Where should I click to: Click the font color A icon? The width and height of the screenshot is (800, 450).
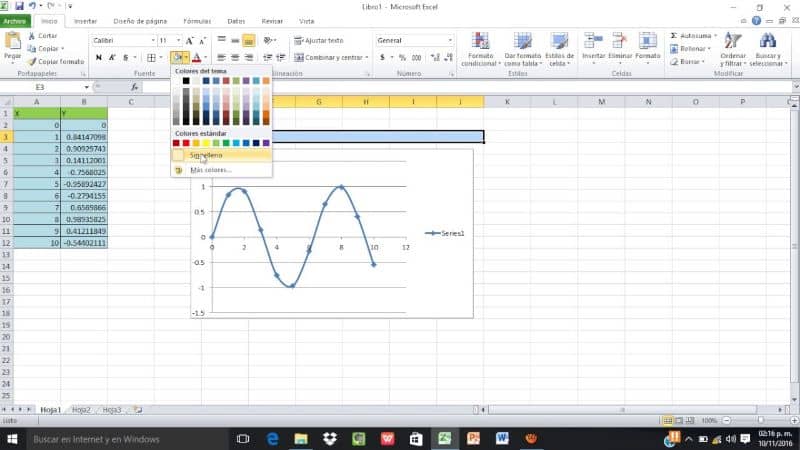[x=196, y=58]
